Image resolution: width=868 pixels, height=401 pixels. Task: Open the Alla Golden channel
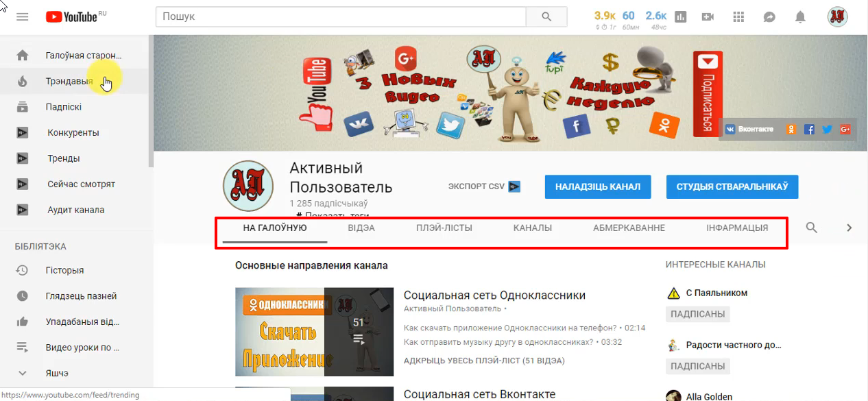[709, 397]
